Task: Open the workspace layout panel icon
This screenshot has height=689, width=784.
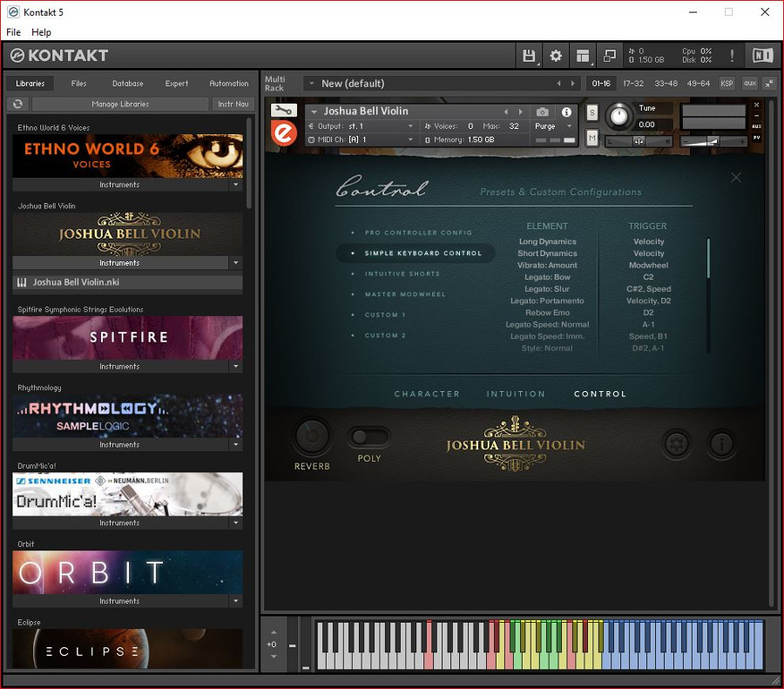Action: 583,56
